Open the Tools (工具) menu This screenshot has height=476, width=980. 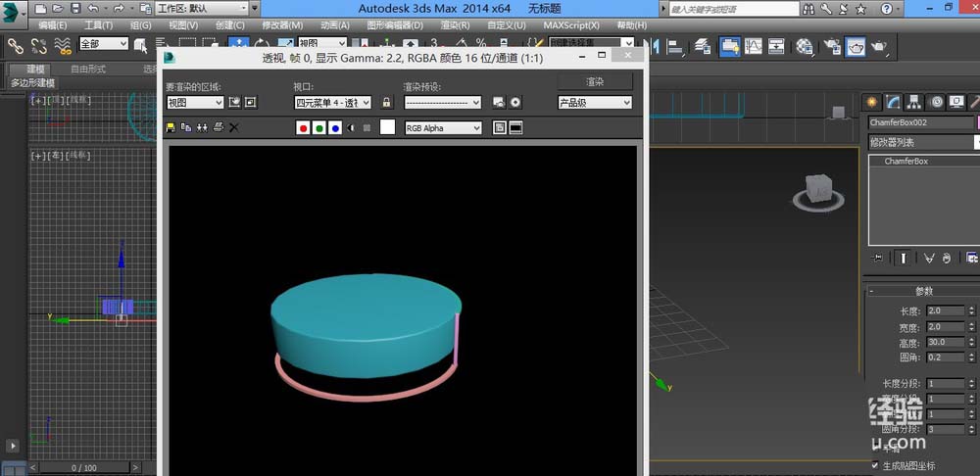[99, 25]
